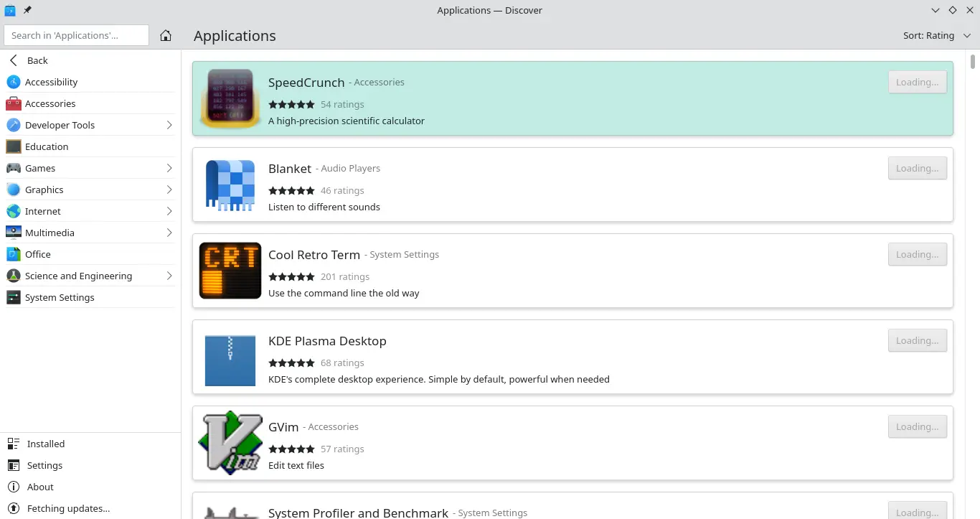
Task: Click the Back arrow in sidebar
Action: [x=14, y=60]
